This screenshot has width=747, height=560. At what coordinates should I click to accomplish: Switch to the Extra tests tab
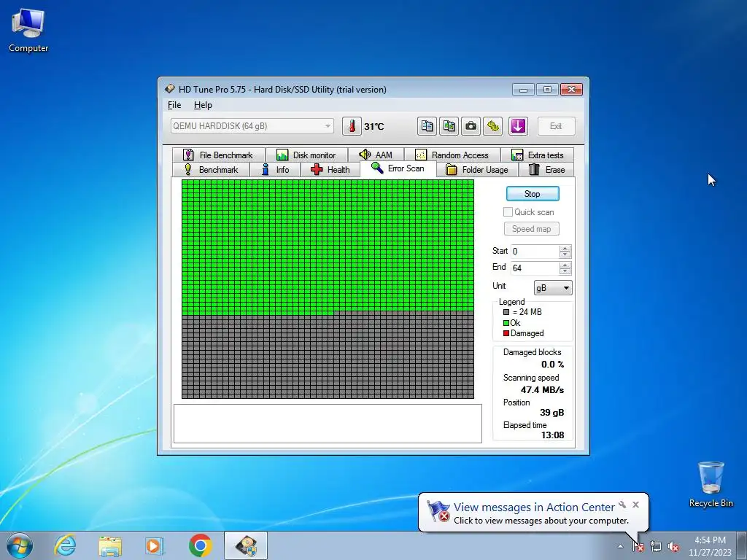(538, 155)
